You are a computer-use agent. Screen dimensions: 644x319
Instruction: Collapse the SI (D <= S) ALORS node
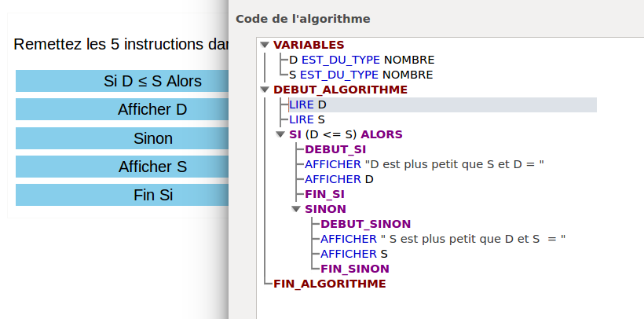[280, 134]
